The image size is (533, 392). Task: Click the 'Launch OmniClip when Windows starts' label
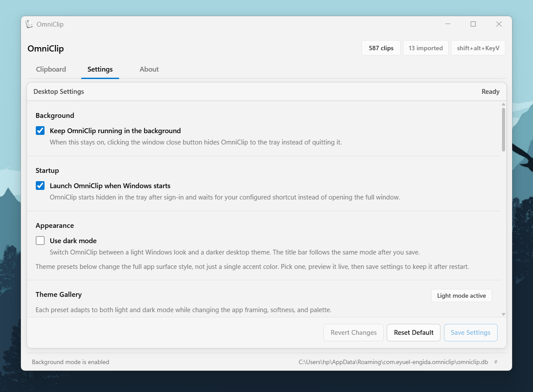click(110, 186)
